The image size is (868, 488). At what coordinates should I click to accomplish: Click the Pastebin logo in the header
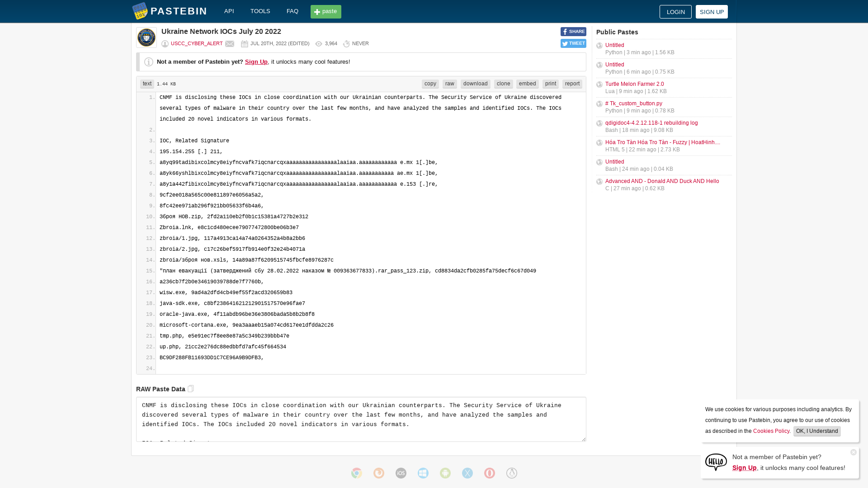coord(170,11)
